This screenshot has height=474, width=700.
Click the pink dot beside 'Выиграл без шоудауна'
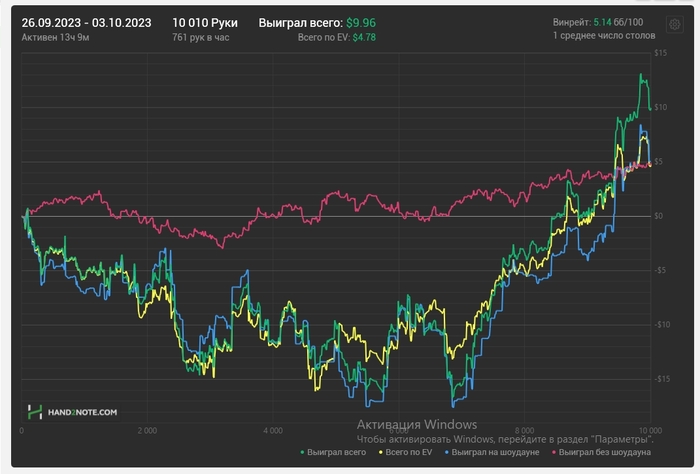tap(554, 453)
